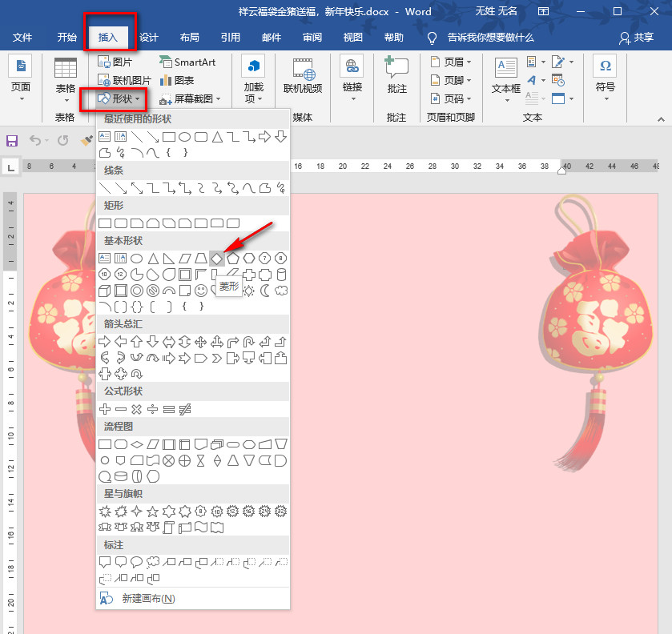Screen dimensions: 672x634
Task: Switch to the Home (开始) tab
Action: pyautogui.click(x=66, y=38)
